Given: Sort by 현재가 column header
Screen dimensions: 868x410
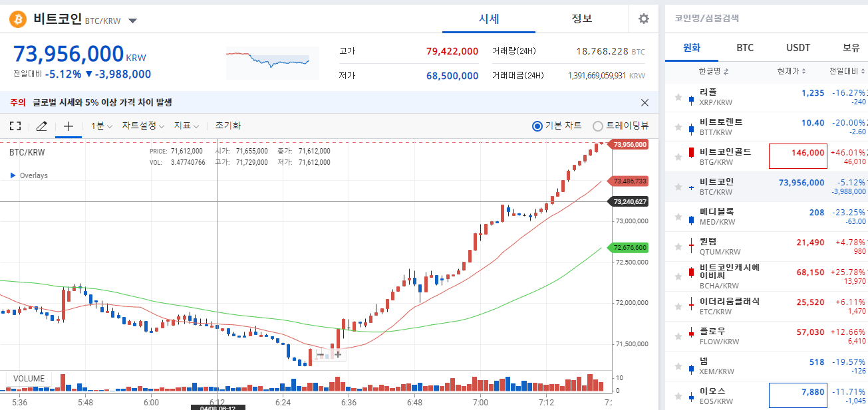Looking at the screenshot, I should [x=792, y=71].
